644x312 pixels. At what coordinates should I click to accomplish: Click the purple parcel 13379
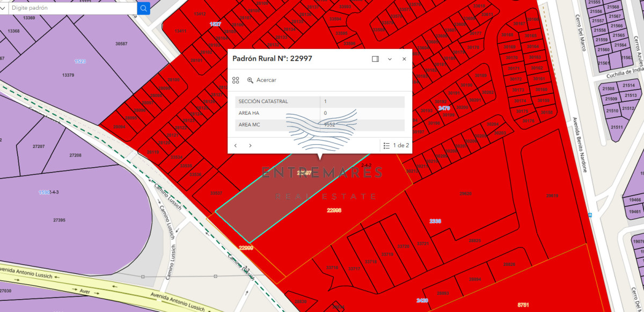tap(68, 75)
